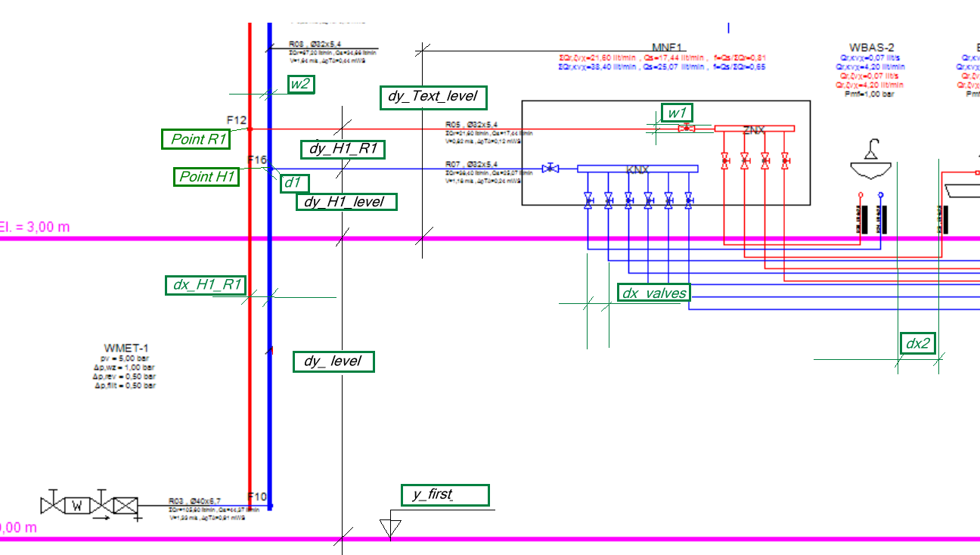
Task: Click the Point H1 label
Action: coord(206,177)
